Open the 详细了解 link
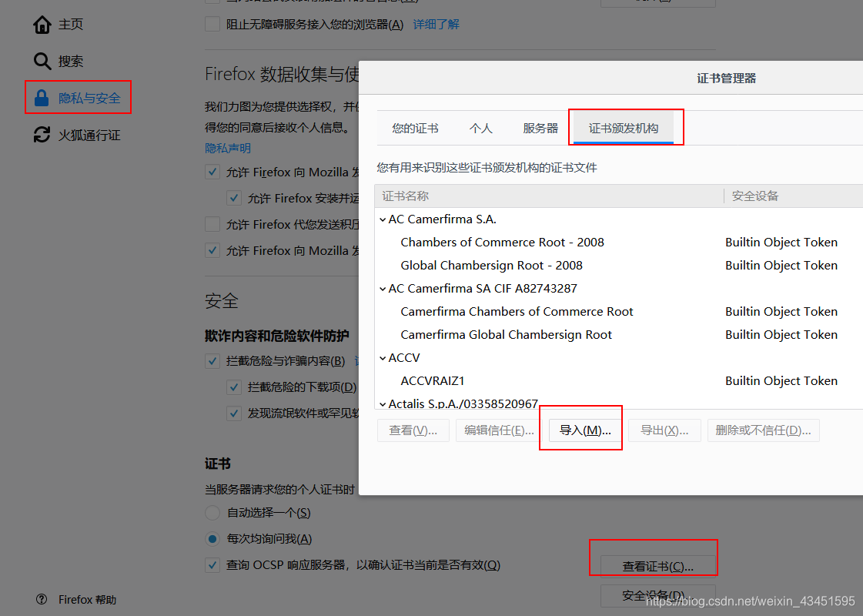This screenshot has height=616, width=863. point(436,24)
